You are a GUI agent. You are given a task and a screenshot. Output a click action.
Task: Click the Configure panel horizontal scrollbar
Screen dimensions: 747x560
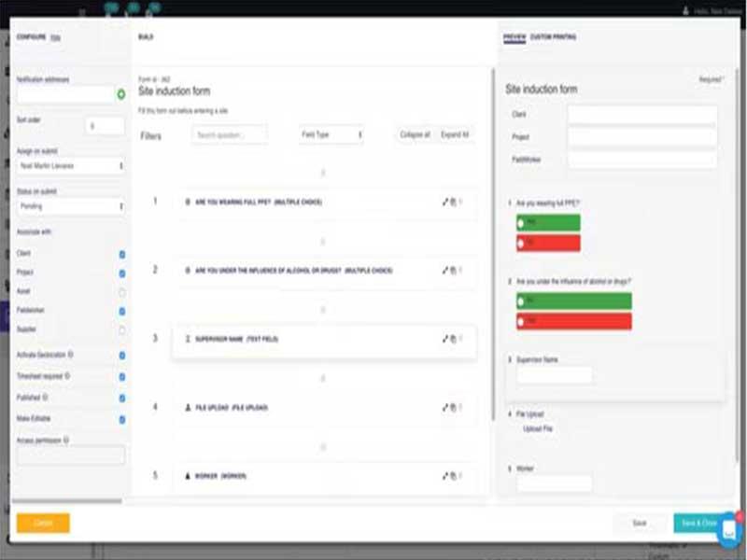tap(66, 501)
